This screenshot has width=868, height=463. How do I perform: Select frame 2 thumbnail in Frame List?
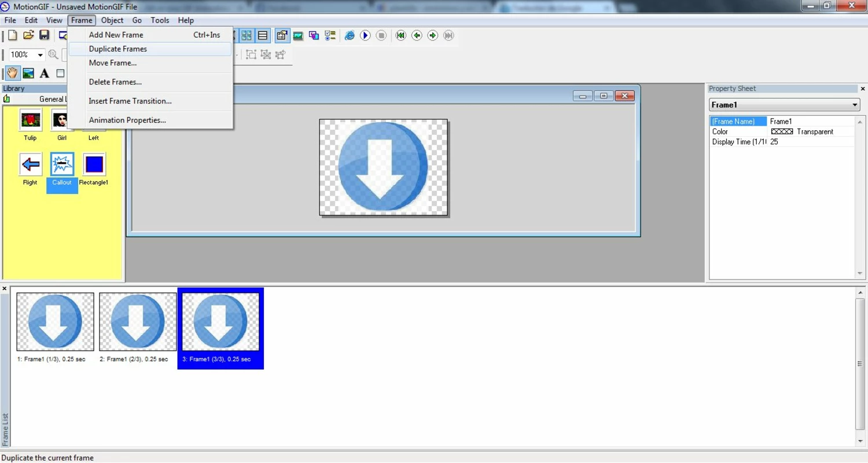(x=138, y=322)
